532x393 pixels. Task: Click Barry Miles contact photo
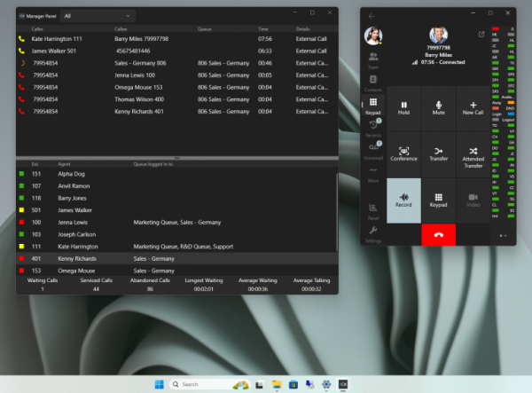coord(438,35)
